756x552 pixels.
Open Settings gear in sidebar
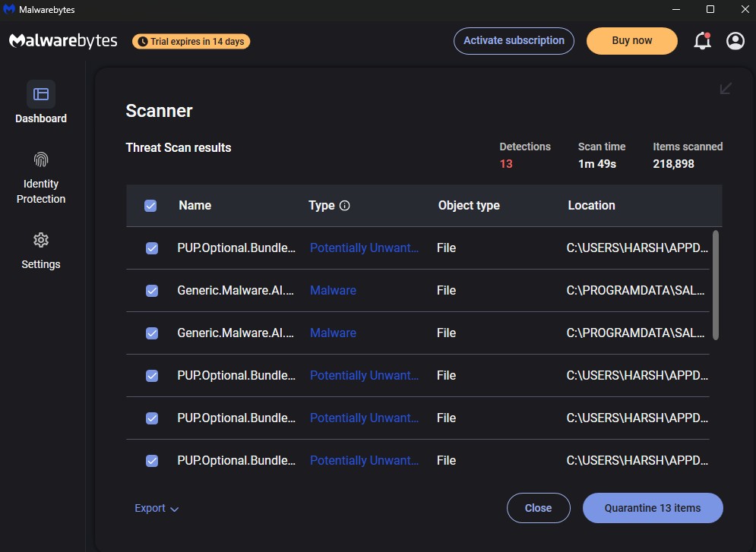tap(41, 240)
